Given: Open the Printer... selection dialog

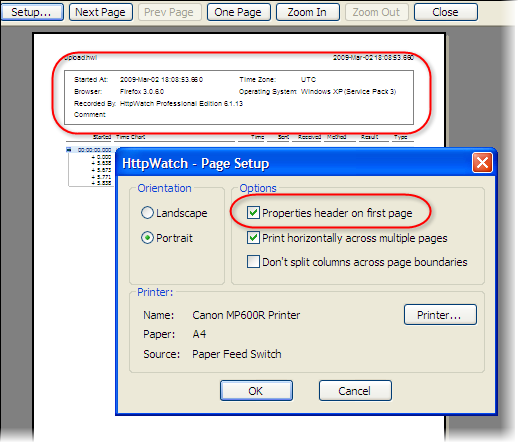Looking at the screenshot, I should click(x=440, y=315).
